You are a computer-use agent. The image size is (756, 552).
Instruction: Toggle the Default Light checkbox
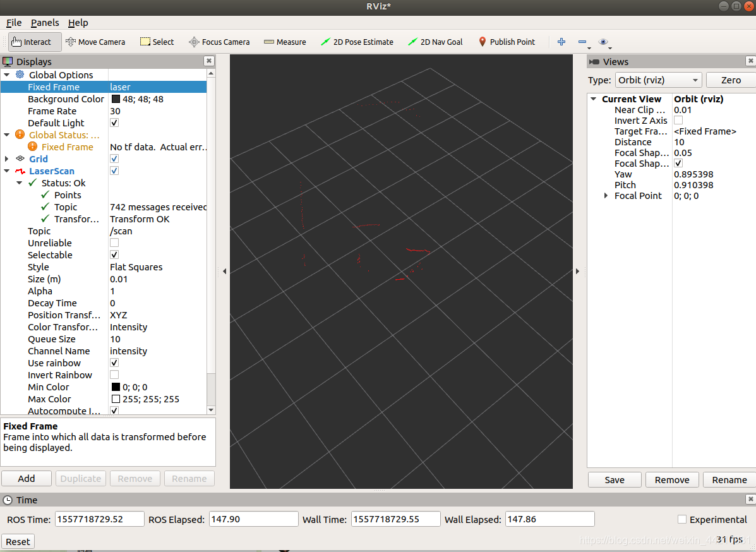pyautogui.click(x=114, y=123)
